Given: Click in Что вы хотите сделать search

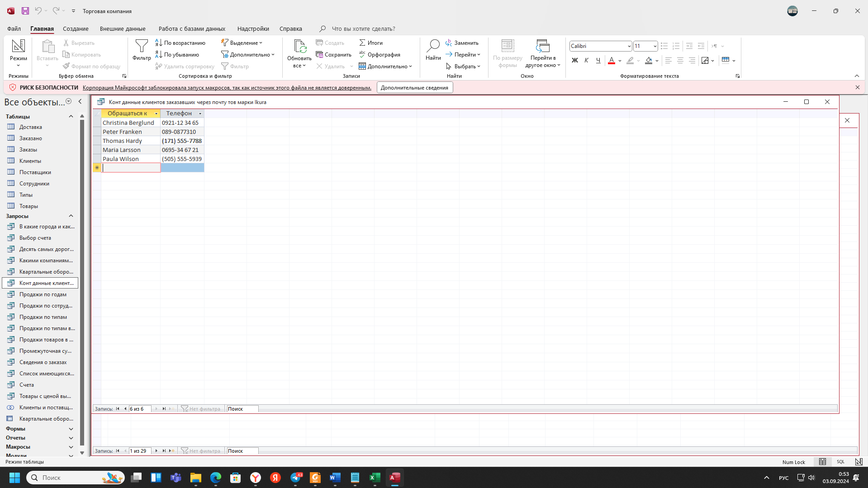Looking at the screenshot, I should [363, 28].
